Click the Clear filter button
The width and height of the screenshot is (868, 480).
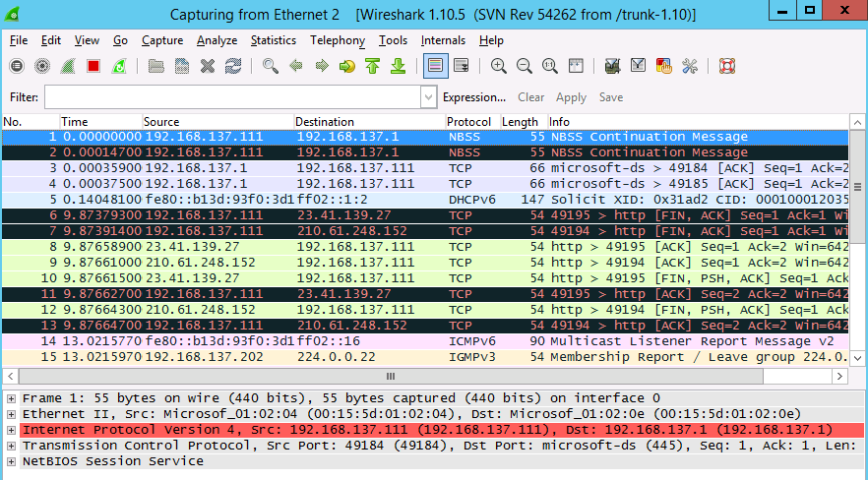click(530, 97)
